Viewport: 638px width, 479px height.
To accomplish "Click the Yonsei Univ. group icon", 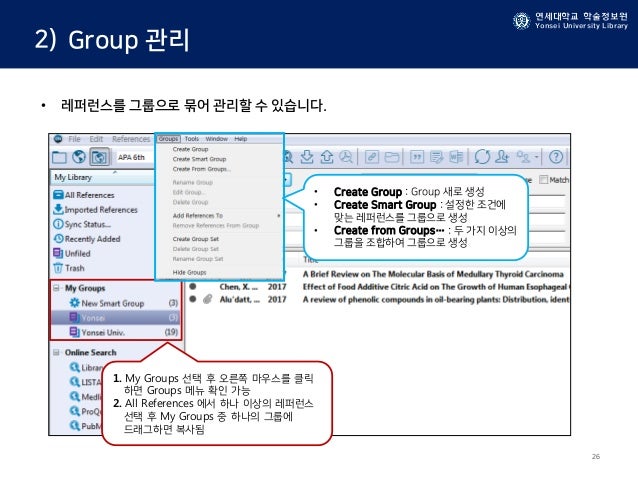I will (74, 332).
